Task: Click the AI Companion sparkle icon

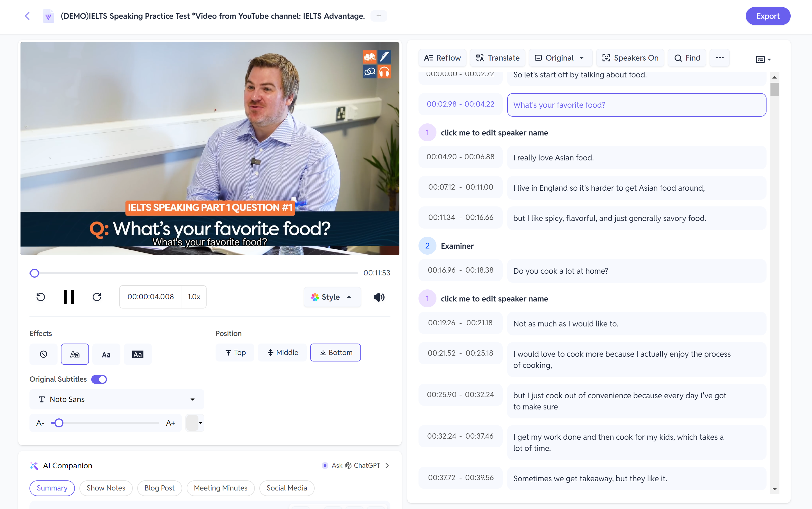Action: 33,465
